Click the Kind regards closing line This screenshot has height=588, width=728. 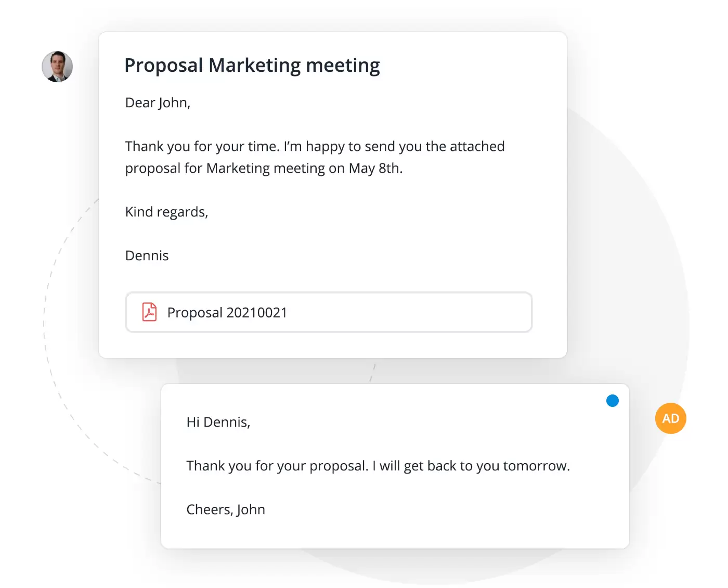[166, 212]
